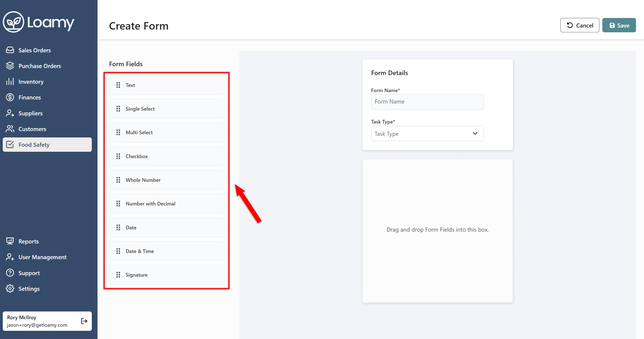Click the Settings gear icon

coord(10,288)
